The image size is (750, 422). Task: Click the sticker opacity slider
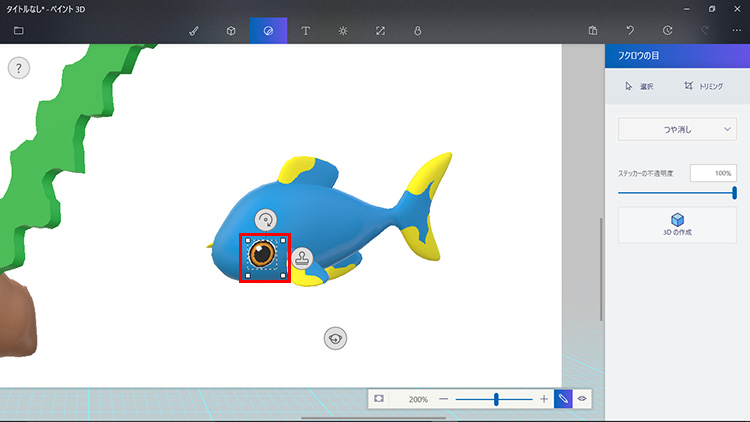[x=677, y=192]
